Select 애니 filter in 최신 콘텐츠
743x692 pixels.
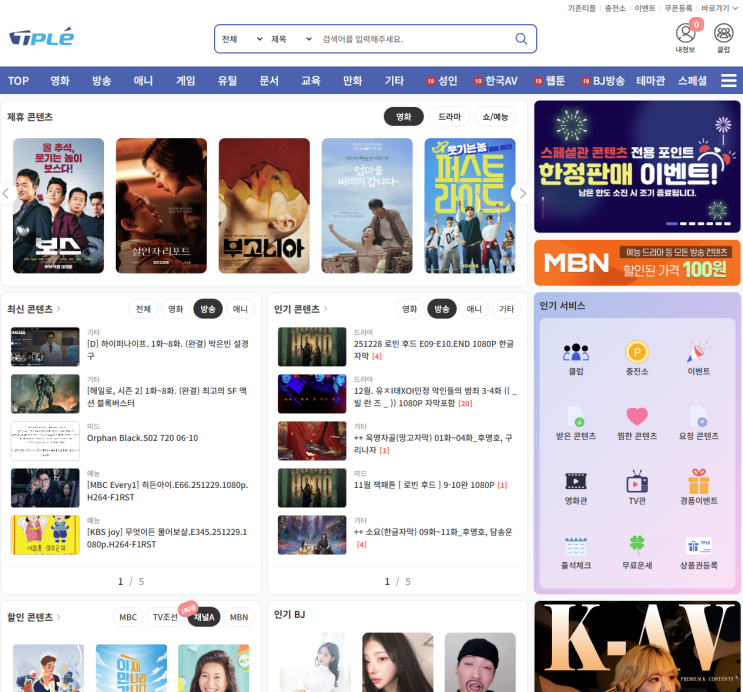point(240,309)
